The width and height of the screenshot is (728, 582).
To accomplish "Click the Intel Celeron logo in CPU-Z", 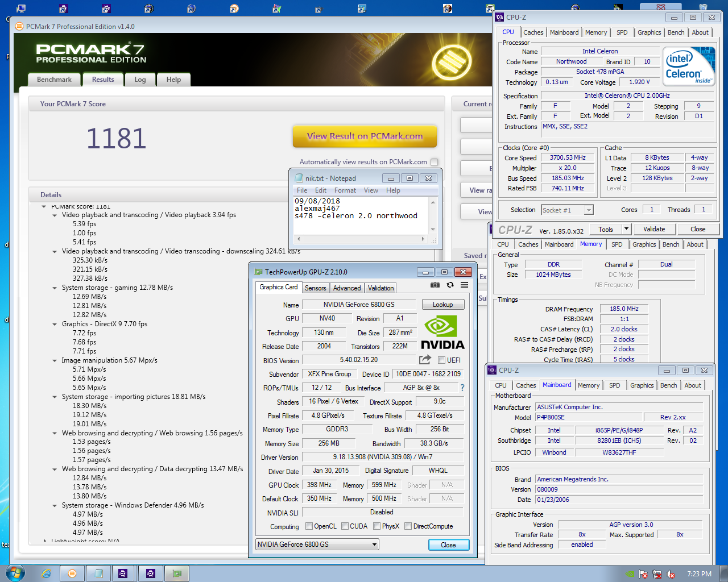I will tap(688, 66).
